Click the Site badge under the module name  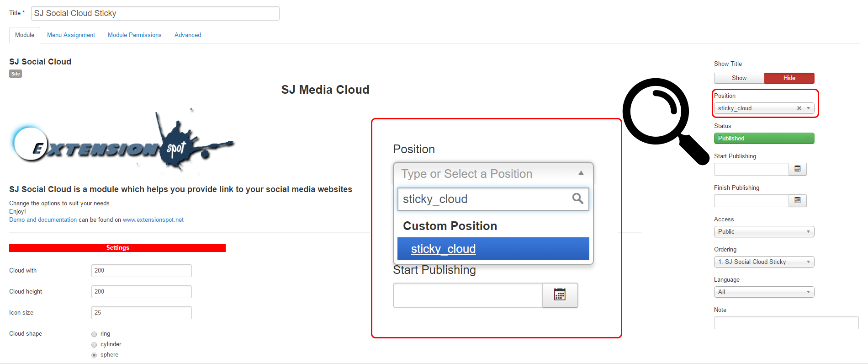pyautogui.click(x=16, y=74)
